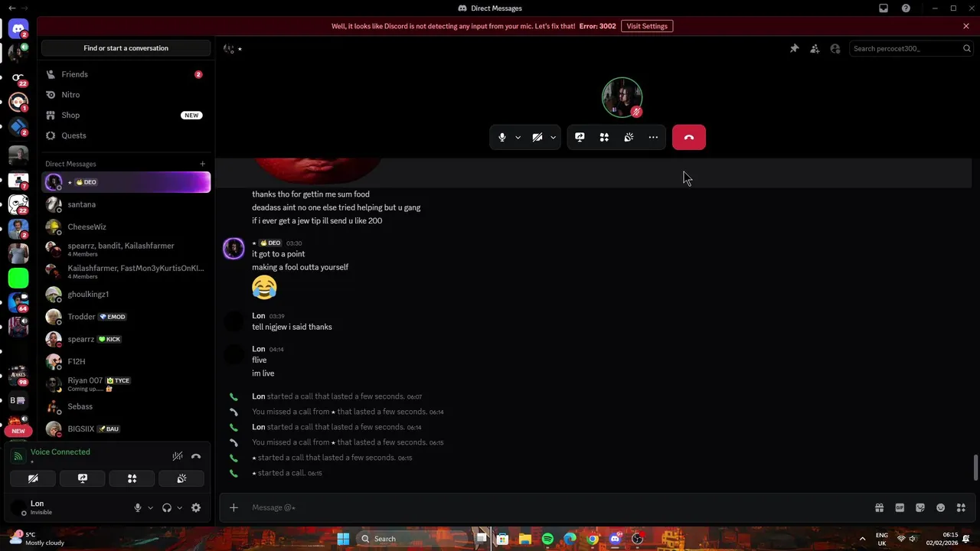Open DM with santana
The image size is (980, 551).
click(126, 204)
